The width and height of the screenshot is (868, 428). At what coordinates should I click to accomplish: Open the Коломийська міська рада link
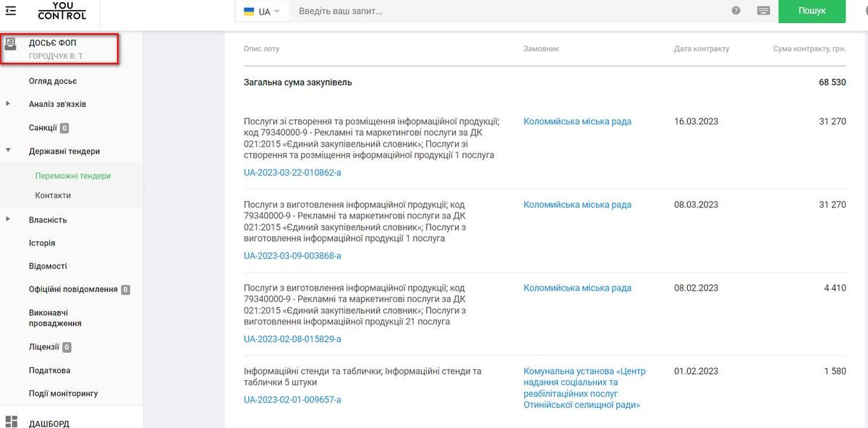tap(576, 121)
